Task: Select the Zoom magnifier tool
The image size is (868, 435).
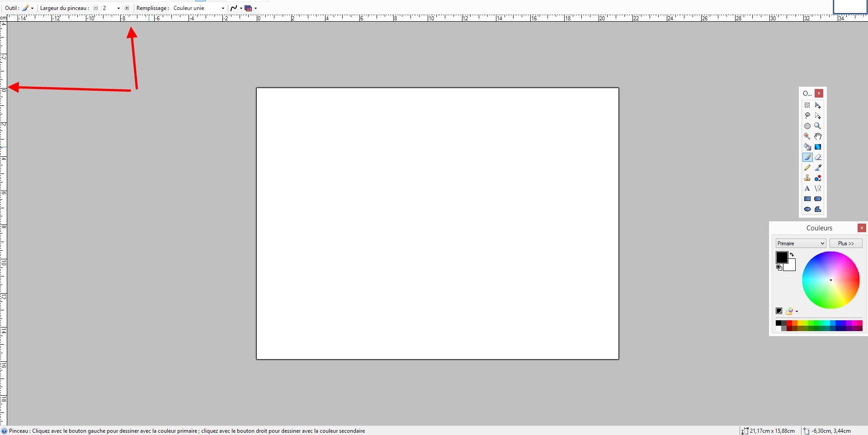Action: click(x=818, y=126)
